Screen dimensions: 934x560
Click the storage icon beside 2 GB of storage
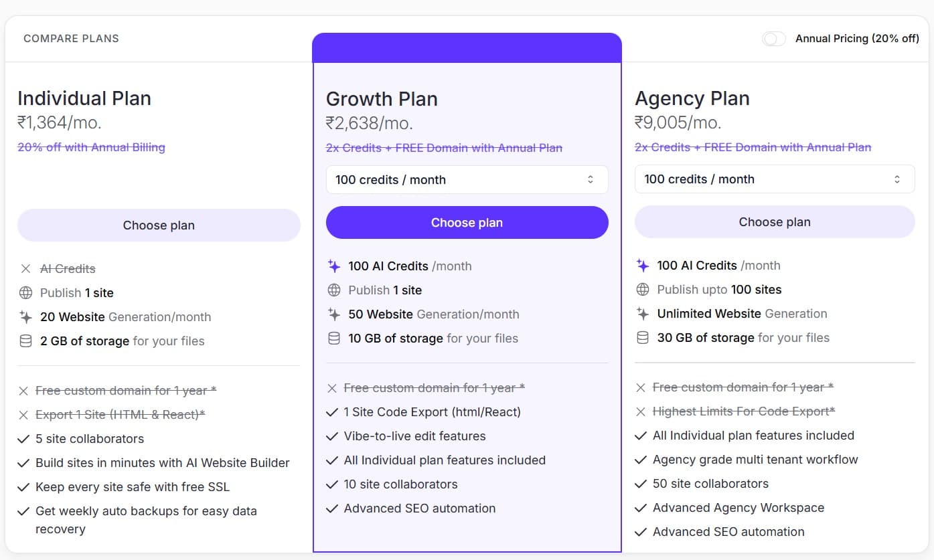(x=25, y=341)
